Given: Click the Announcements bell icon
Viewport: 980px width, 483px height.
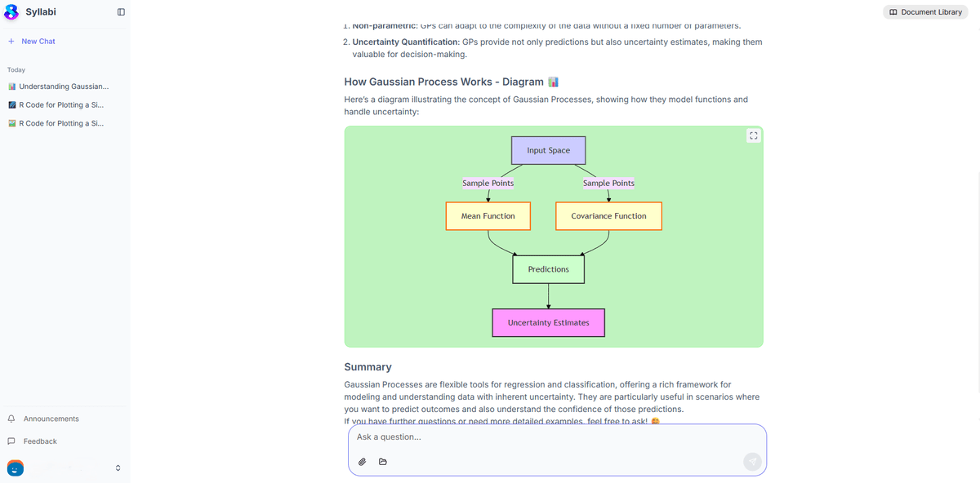Looking at the screenshot, I should 11,419.
